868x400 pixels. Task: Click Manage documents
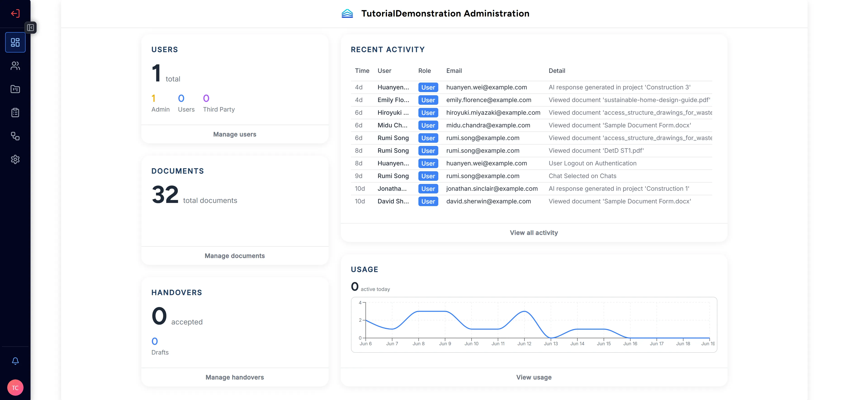pyautogui.click(x=235, y=256)
